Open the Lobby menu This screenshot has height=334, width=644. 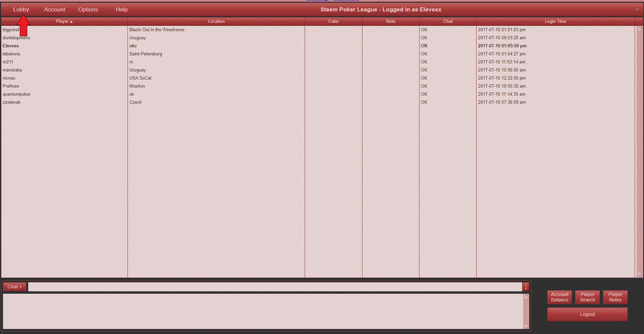coord(21,9)
